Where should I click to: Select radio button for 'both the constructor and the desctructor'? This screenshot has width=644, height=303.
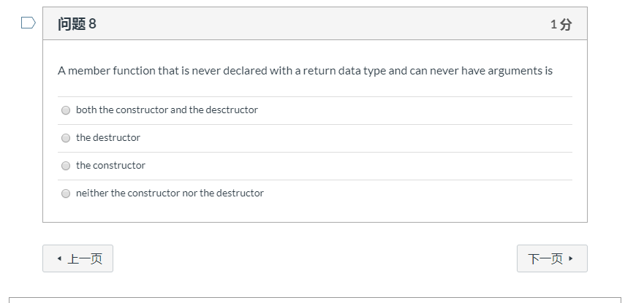click(66, 110)
